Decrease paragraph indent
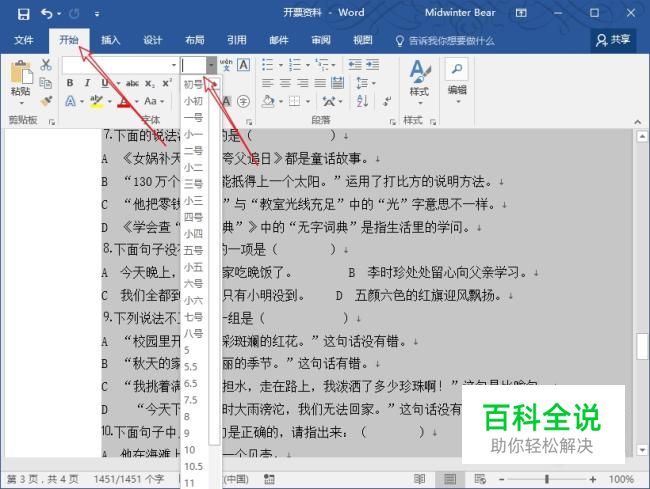Image resolution: width=650 pixels, height=489 pixels. [355, 65]
